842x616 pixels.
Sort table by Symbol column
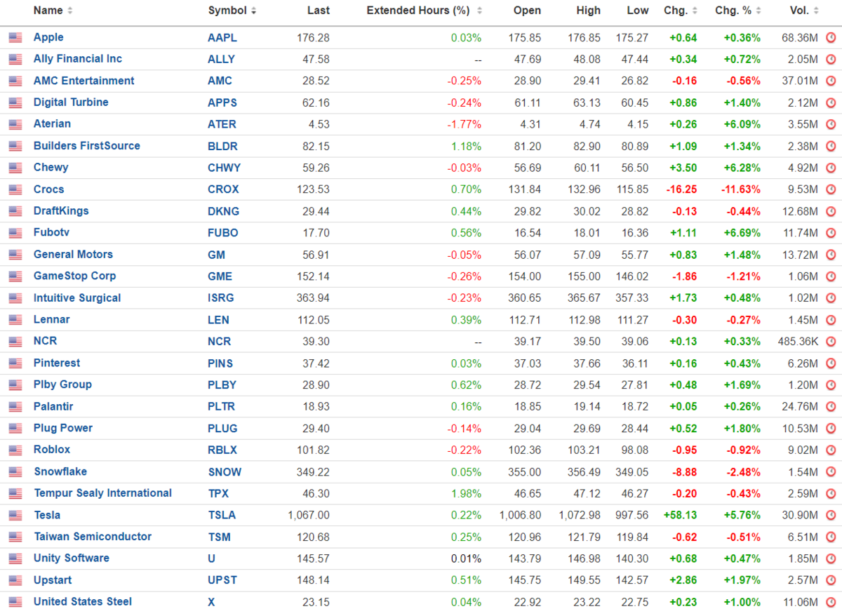click(x=232, y=11)
